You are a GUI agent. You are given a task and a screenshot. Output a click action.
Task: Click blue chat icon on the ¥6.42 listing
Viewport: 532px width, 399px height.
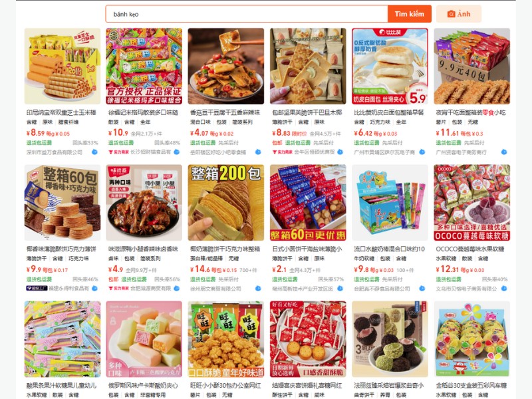pyautogui.click(x=422, y=152)
